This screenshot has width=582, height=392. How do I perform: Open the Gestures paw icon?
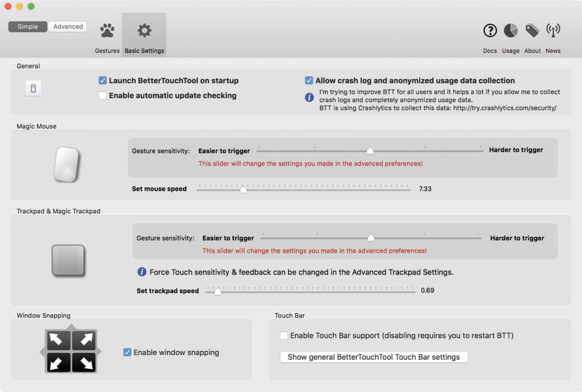(x=107, y=31)
